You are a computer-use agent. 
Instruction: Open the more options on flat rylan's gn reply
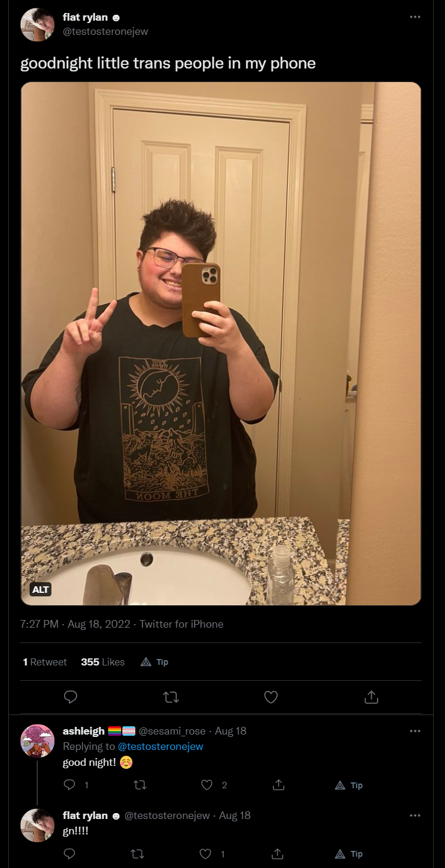(x=415, y=815)
